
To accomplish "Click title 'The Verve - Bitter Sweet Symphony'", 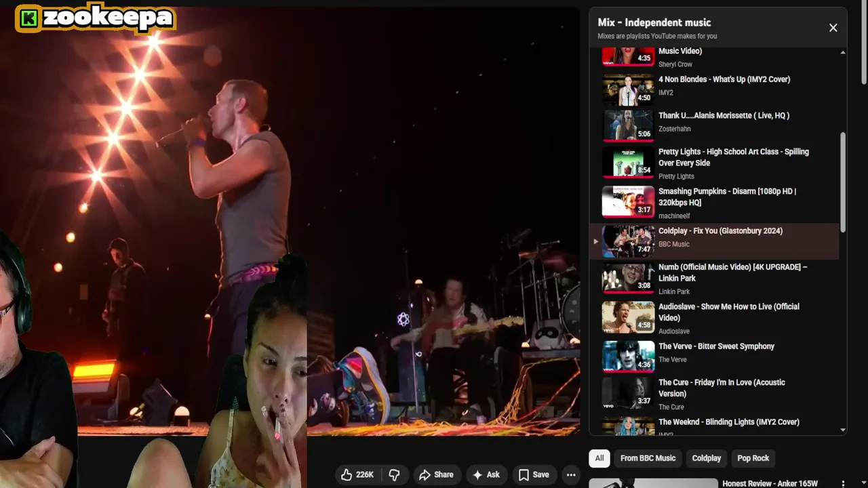I will click(x=716, y=346).
